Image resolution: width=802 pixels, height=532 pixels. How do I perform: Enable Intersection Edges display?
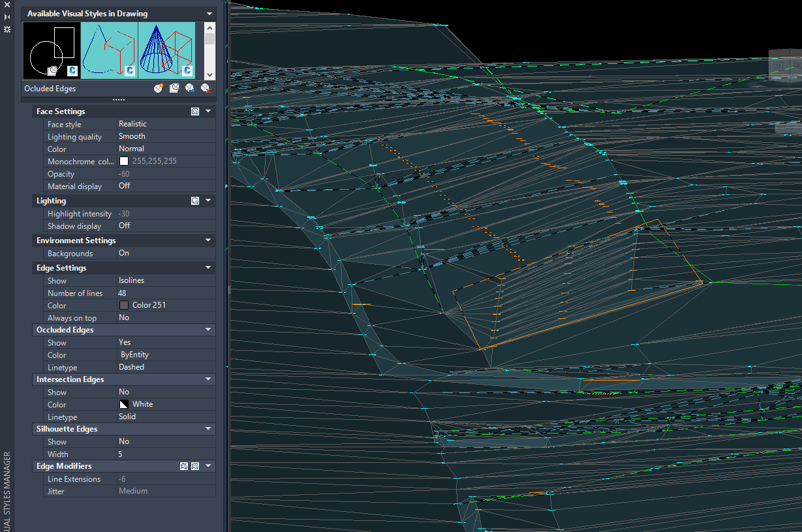[x=165, y=392]
